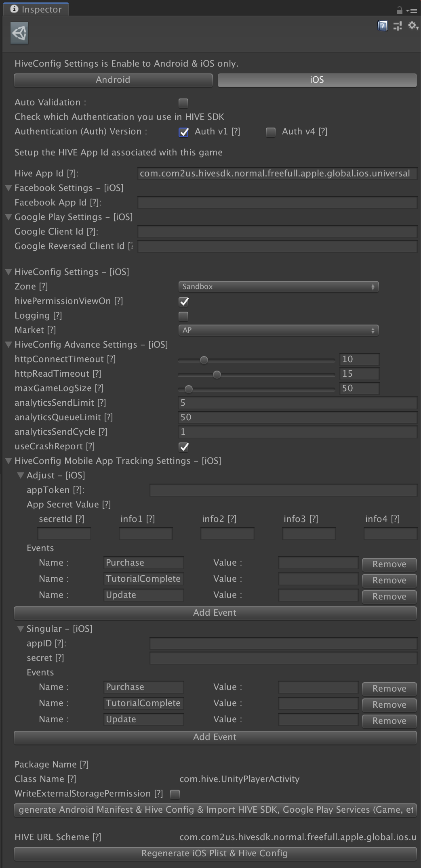Click the Unity asset logo icon
The width and height of the screenshot is (421, 868).
pos(19,33)
